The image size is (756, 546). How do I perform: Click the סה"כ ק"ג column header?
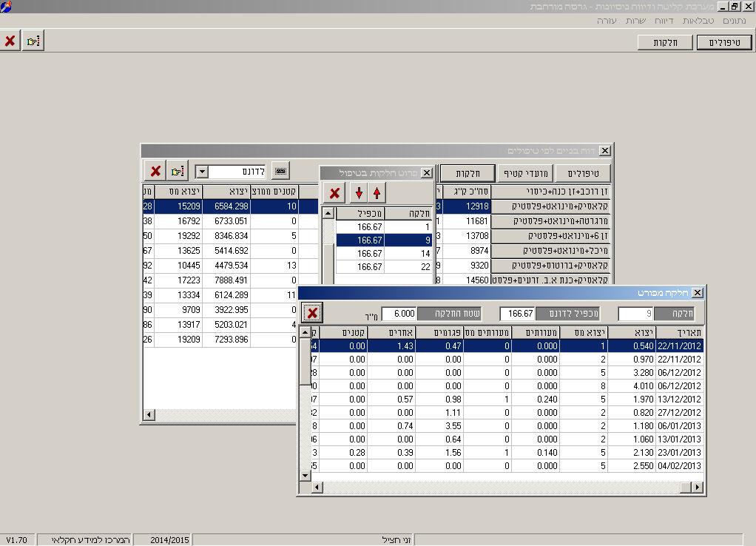point(466,192)
